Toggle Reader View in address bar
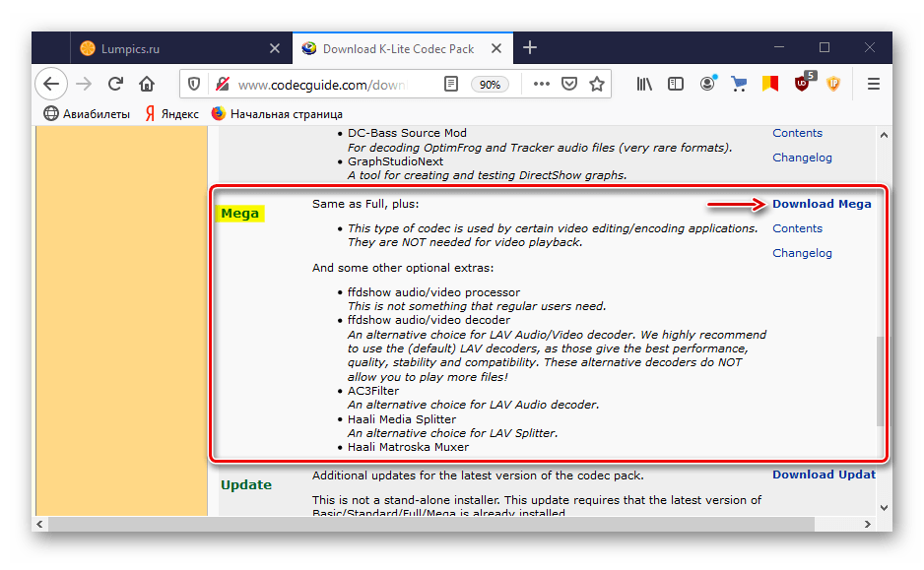The height and width of the screenshot is (570, 924). coord(450,85)
